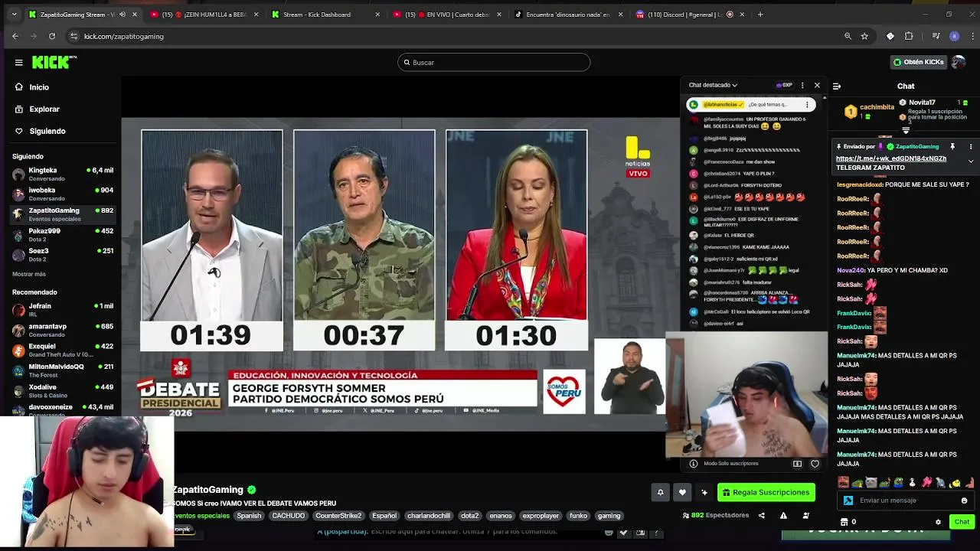Toggle follow heart button for channel
980x551 pixels.
[682, 492]
